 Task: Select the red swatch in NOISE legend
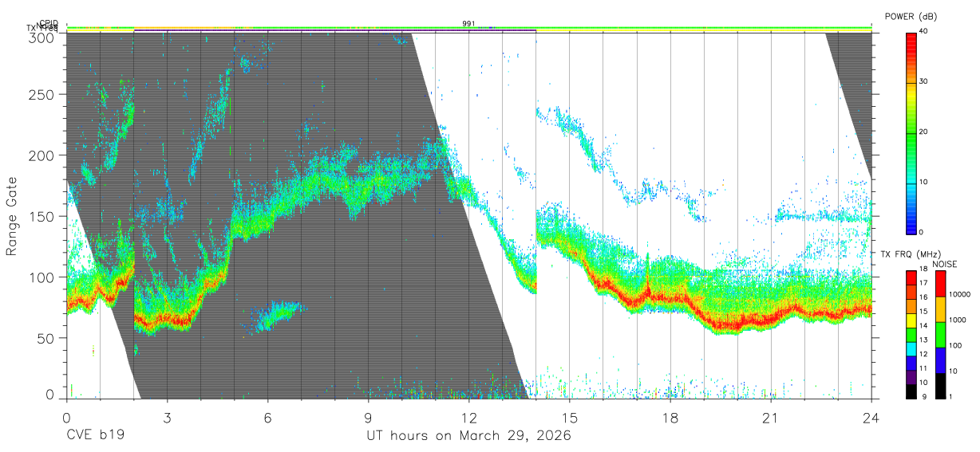pyautogui.click(x=939, y=285)
